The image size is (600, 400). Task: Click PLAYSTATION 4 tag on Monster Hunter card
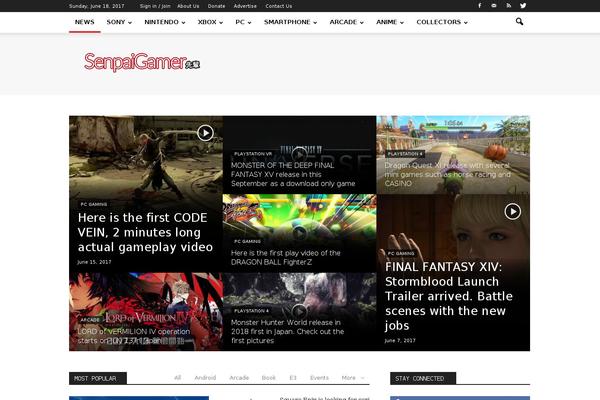coord(251,311)
